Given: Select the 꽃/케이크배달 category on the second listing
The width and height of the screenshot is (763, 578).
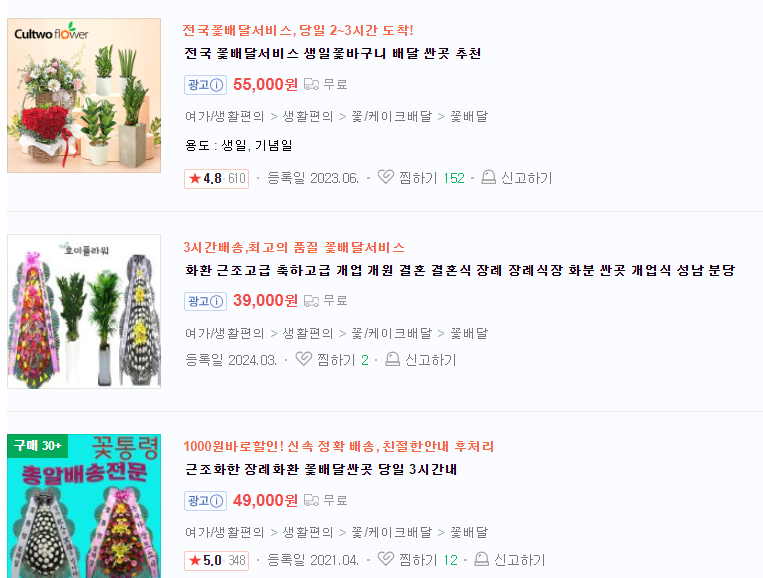Looking at the screenshot, I should [392, 333].
